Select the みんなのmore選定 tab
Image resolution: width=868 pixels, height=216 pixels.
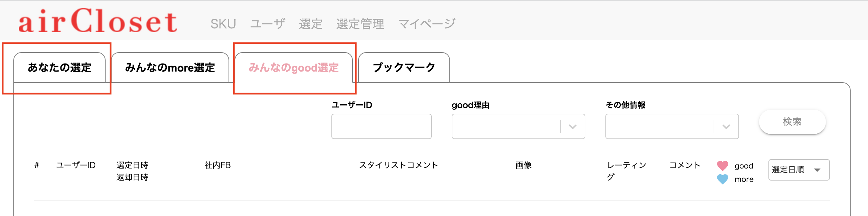170,68
